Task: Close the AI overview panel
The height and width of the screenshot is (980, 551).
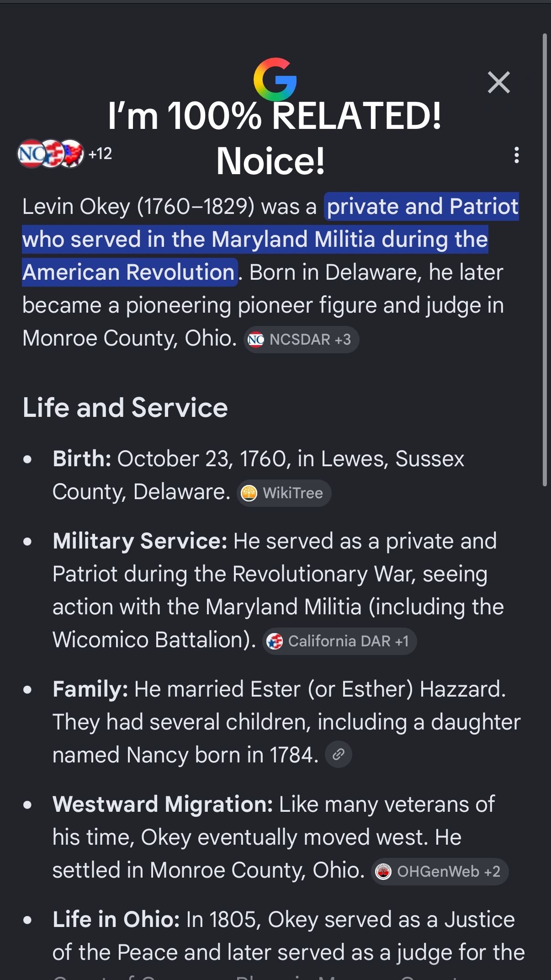Action: click(x=498, y=82)
